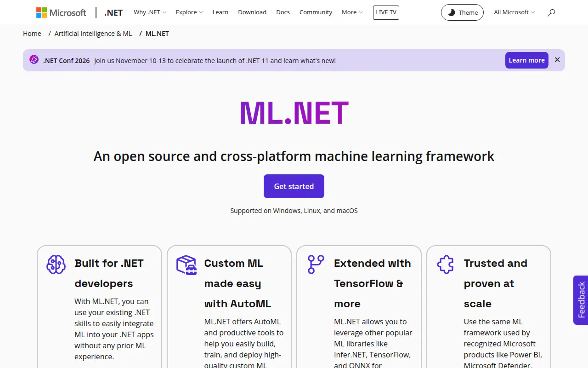The height and width of the screenshot is (368, 588).
Task: Click the Home breadcrumb
Action: 32,34
